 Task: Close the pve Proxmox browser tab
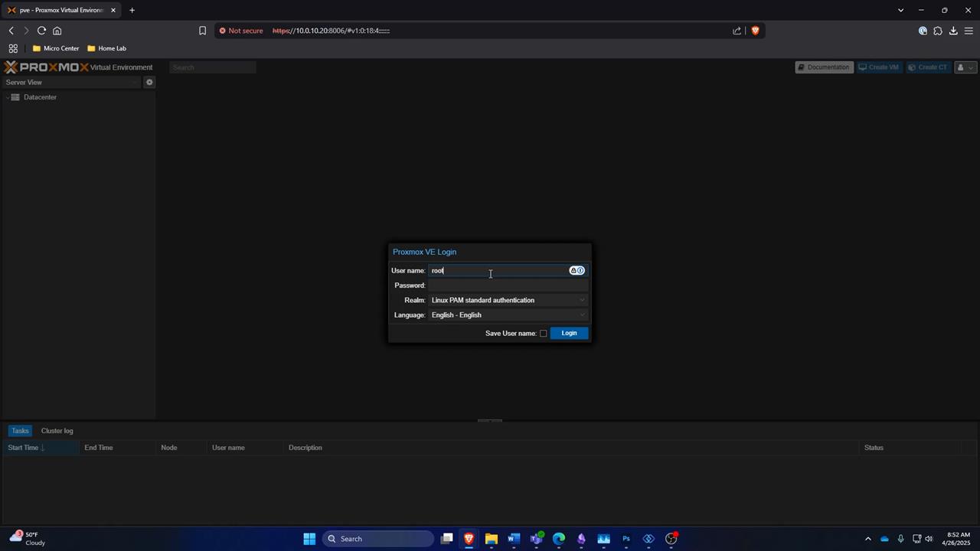pos(113,10)
